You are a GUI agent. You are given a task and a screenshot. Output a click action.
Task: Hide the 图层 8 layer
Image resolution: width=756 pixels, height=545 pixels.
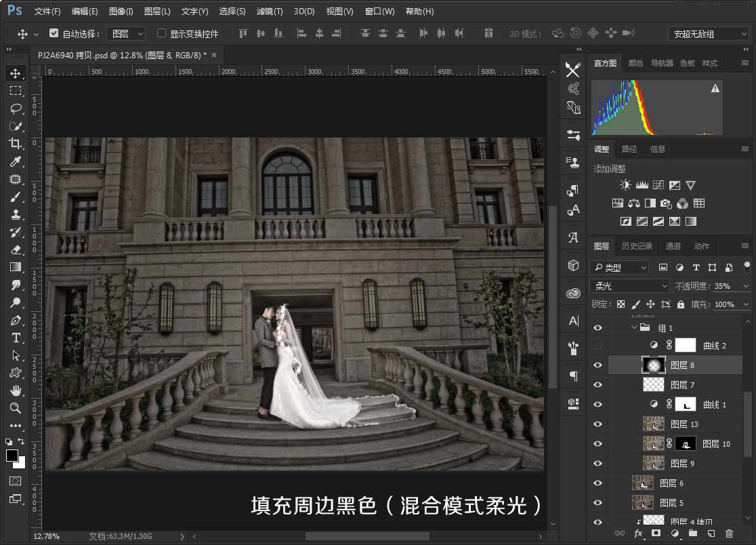tap(598, 365)
